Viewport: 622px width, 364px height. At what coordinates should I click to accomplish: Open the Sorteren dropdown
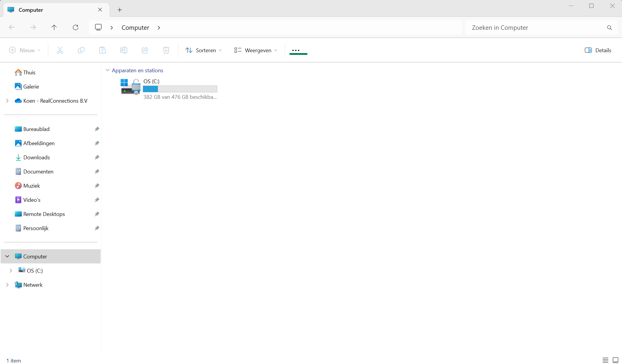(203, 50)
